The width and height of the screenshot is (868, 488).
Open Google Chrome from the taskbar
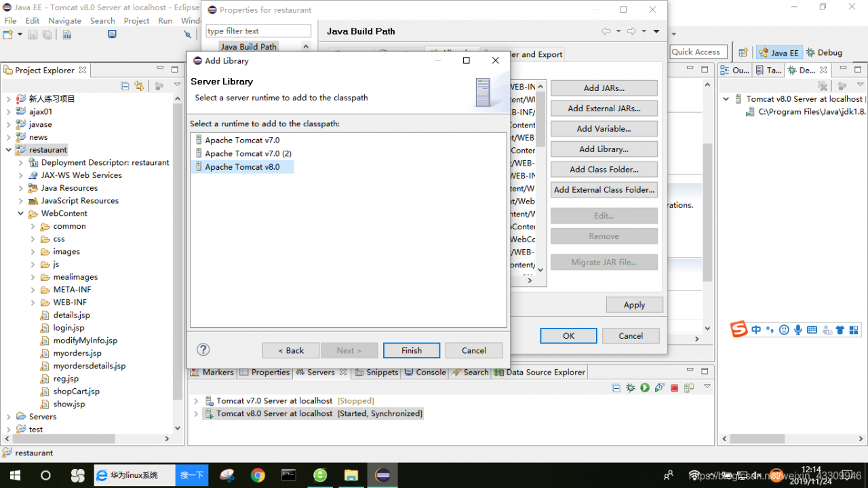pos(258,475)
